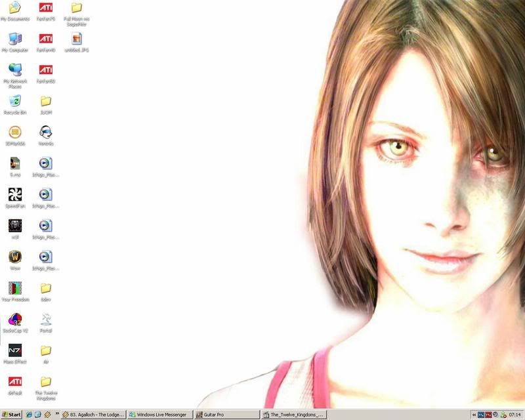Select the Recycle Bin icon

coord(14,101)
